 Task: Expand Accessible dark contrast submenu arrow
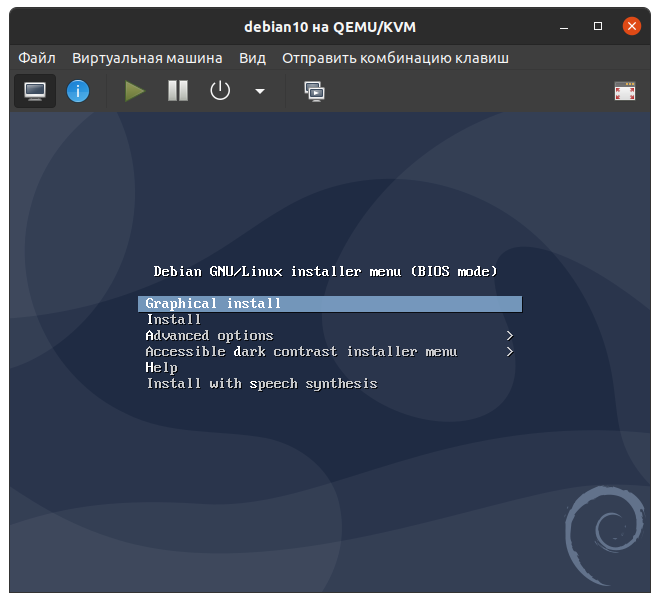(x=510, y=352)
